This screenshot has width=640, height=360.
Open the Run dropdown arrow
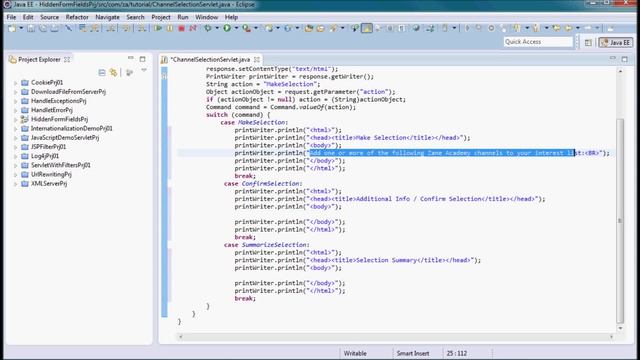236,28
